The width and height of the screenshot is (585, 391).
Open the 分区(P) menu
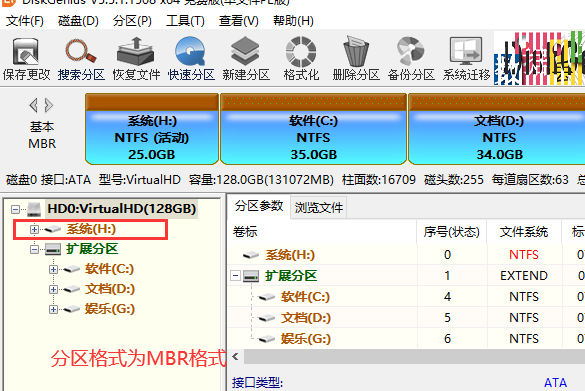coord(132,21)
